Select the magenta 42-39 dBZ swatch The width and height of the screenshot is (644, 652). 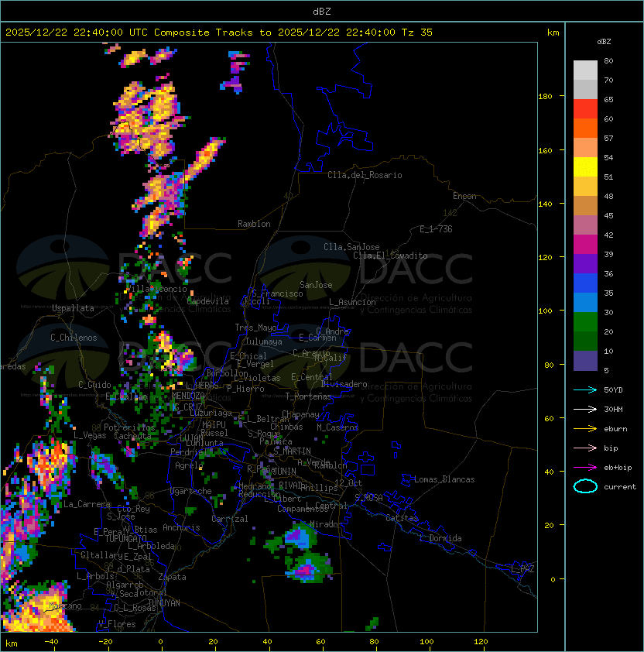pyautogui.click(x=585, y=244)
